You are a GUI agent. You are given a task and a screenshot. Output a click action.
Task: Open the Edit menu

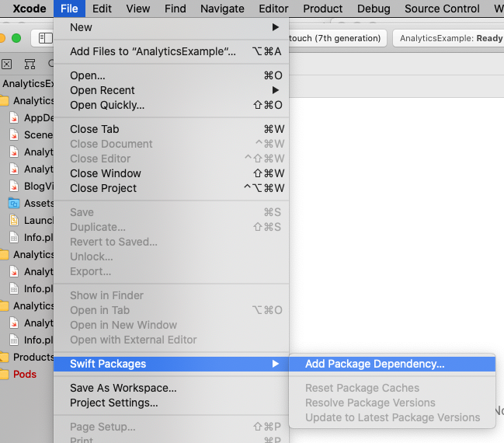pos(102,9)
